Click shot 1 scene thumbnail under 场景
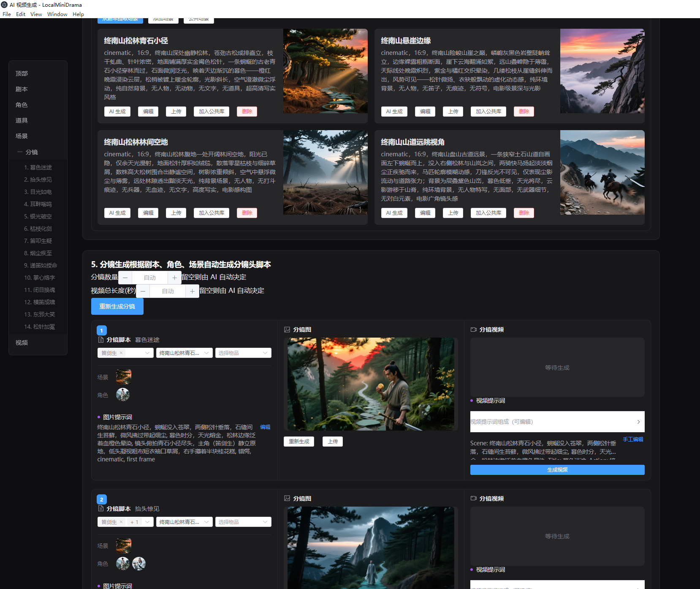Screen dimensions: 700x589 coord(124,377)
